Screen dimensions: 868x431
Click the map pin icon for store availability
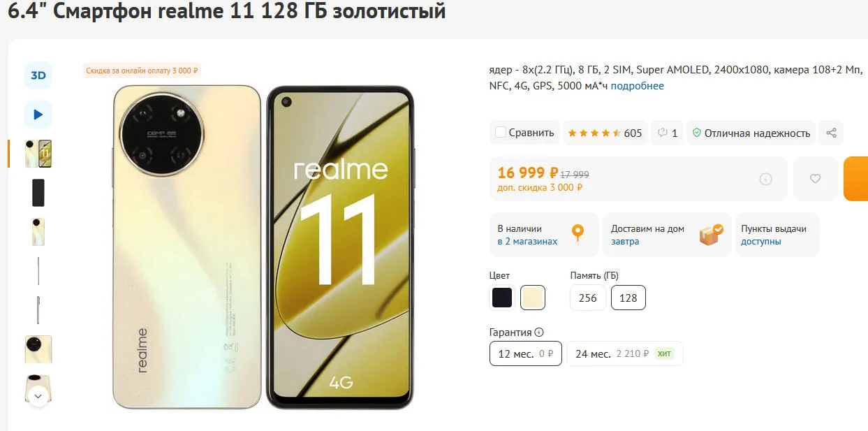(578, 233)
